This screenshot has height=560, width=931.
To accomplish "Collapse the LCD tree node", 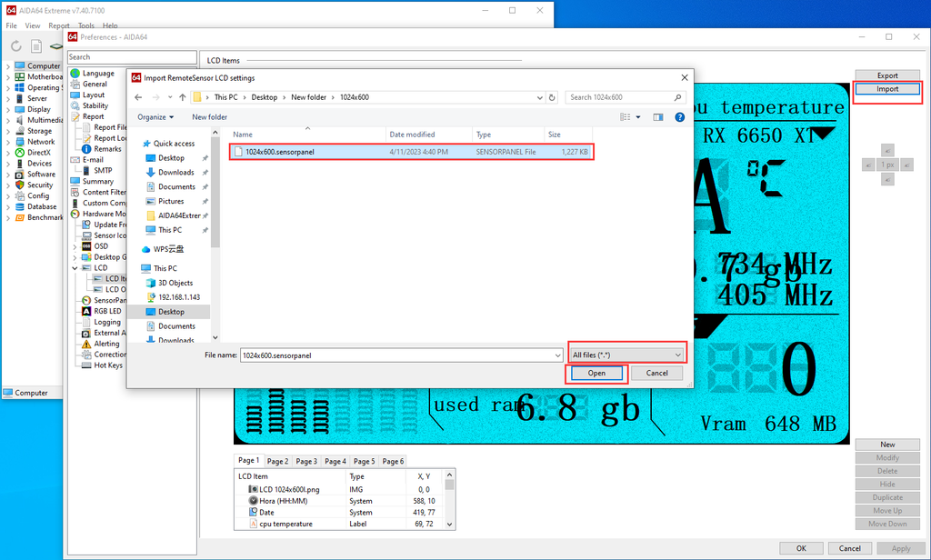I will (75, 267).
